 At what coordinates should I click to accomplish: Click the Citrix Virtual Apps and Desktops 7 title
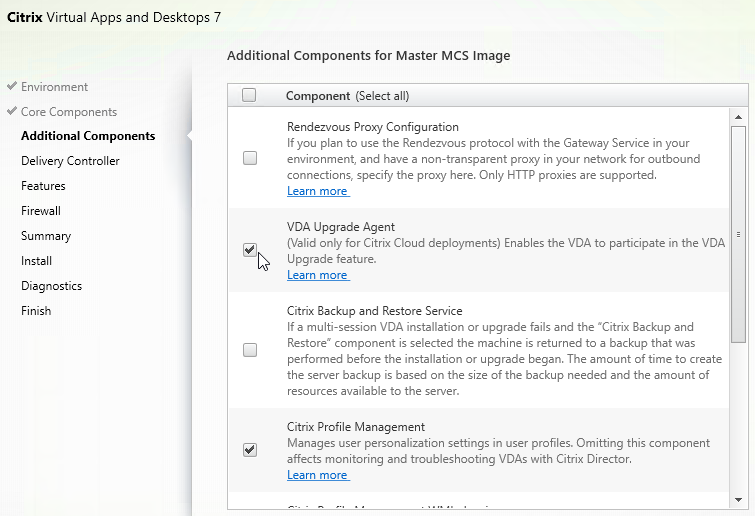(x=114, y=18)
